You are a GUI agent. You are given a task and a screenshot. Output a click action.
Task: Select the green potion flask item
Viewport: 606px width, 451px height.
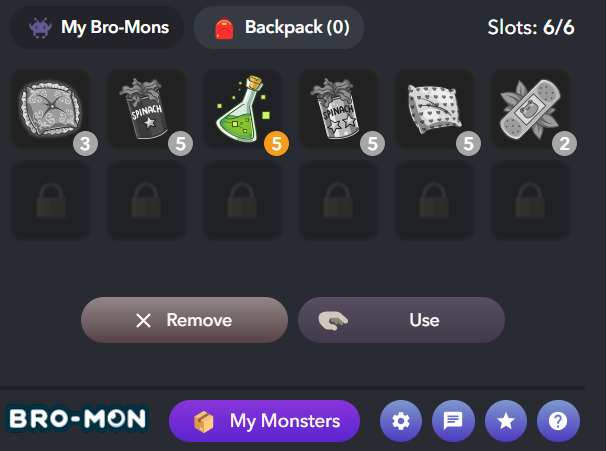242,109
